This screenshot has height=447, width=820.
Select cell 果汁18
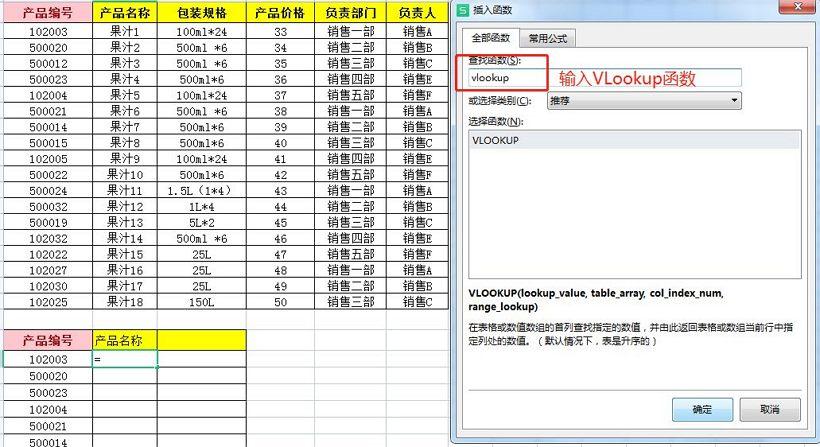[124, 302]
